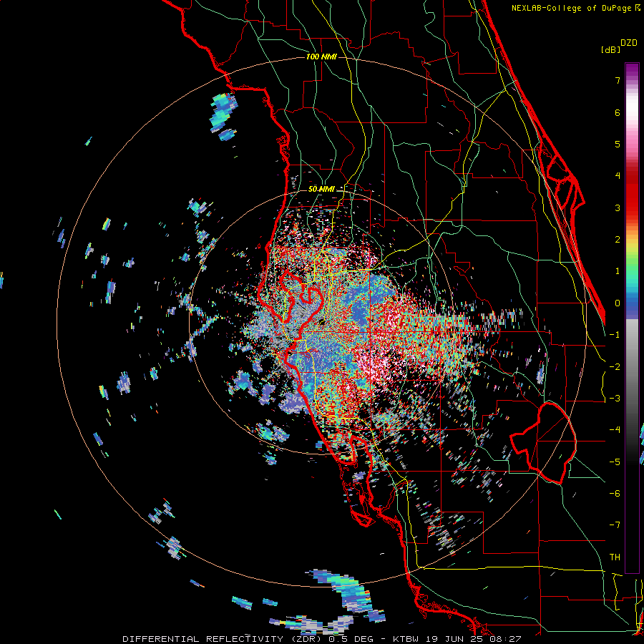This screenshot has width=644, height=644.
Task: Click the DZD product label above the colorbar
Action: (x=629, y=43)
